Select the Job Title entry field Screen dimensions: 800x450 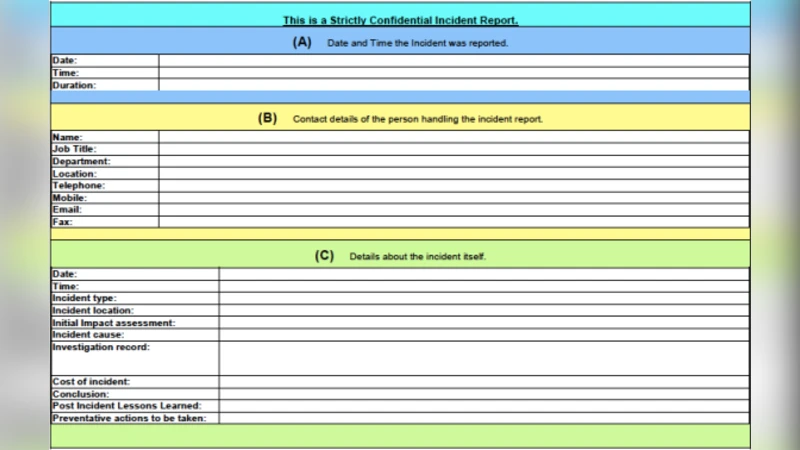click(x=453, y=149)
